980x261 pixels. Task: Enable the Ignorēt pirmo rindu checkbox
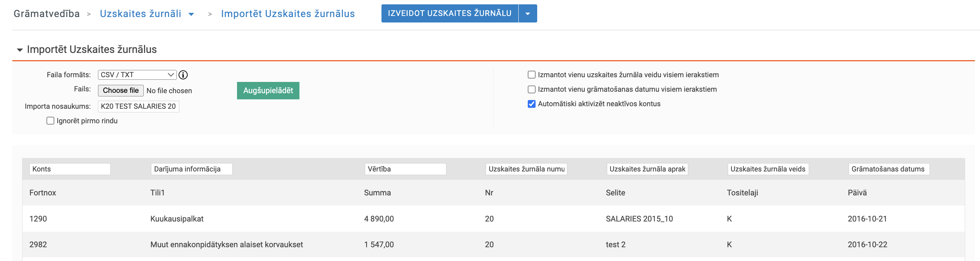pos(50,121)
